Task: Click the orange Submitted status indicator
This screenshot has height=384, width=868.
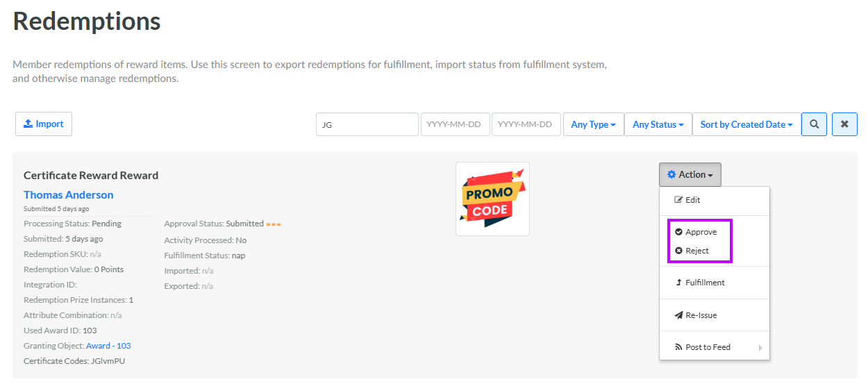Action: coord(274,224)
